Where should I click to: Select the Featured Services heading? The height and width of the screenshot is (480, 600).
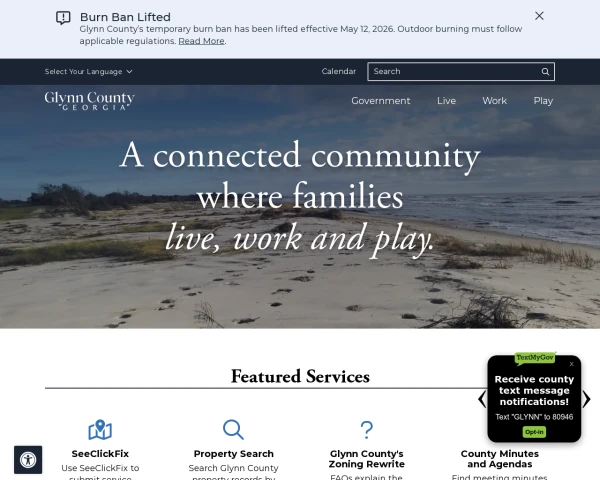tap(300, 376)
